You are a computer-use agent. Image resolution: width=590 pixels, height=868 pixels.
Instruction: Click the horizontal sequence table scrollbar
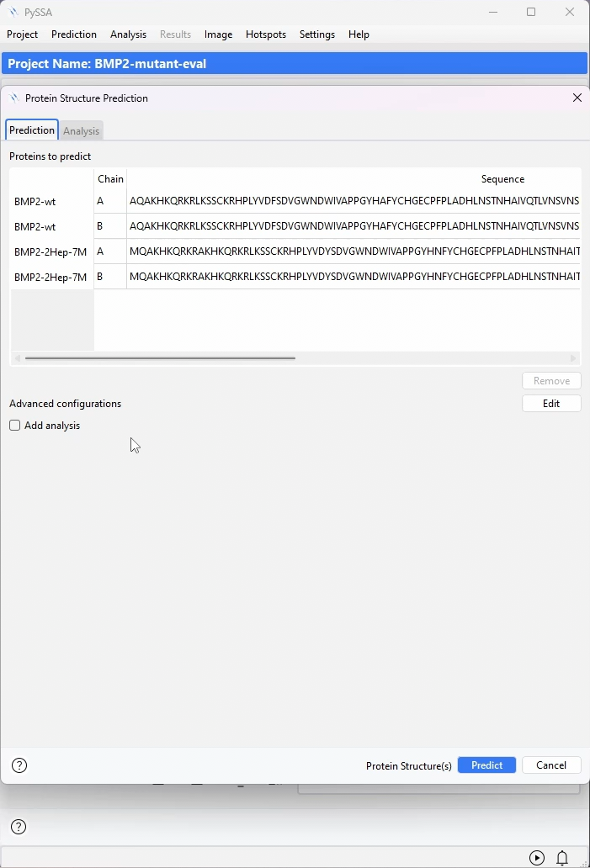[x=160, y=358]
